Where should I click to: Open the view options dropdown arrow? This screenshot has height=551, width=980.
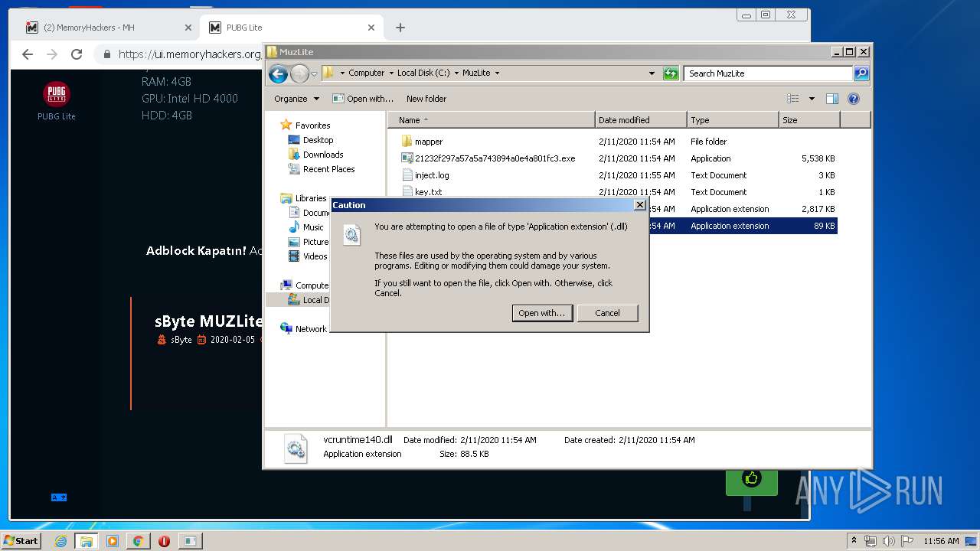click(812, 99)
